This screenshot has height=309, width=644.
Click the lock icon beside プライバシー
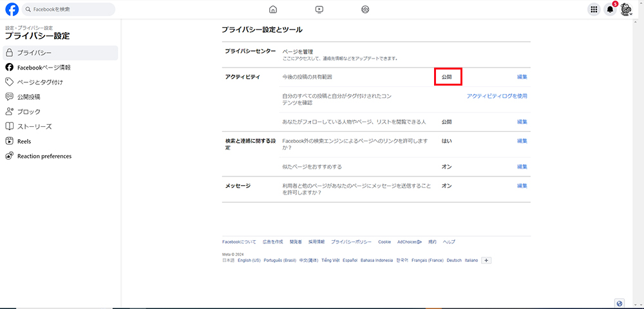coord(10,53)
